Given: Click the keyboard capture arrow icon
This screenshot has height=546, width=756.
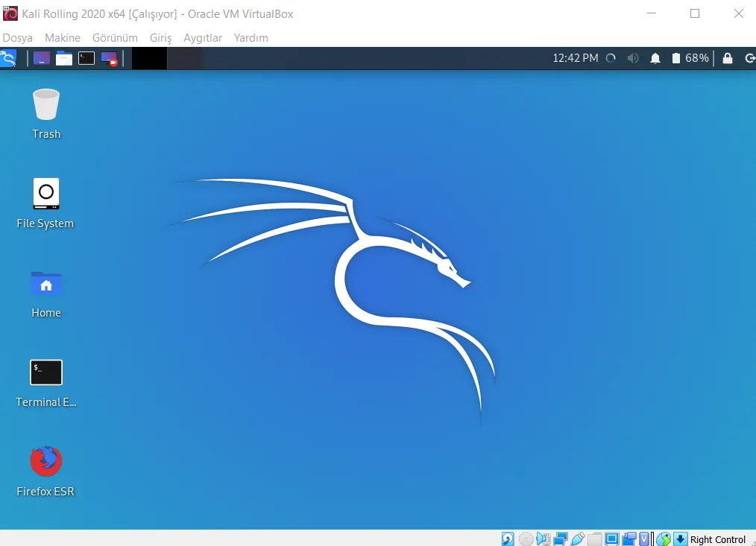Looking at the screenshot, I should (680, 539).
